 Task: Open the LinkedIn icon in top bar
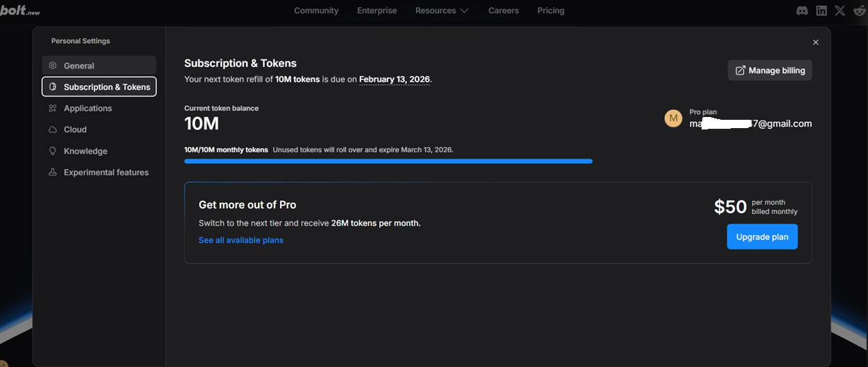pos(822,10)
